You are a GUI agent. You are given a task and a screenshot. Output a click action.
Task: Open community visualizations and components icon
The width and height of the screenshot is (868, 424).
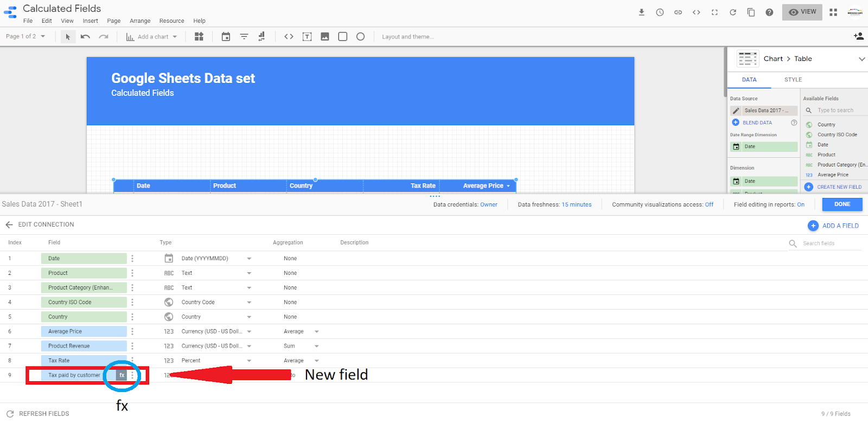[x=199, y=36]
